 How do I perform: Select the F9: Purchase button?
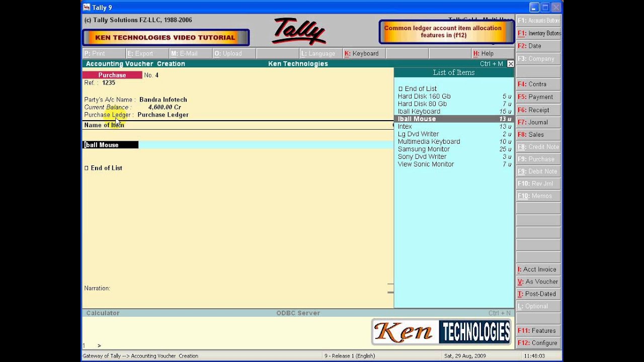pos(538,159)
